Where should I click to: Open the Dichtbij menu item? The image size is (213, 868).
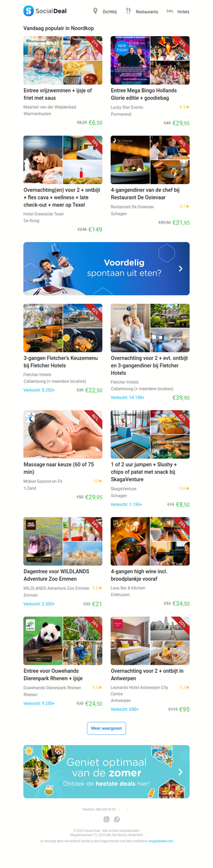110,12
